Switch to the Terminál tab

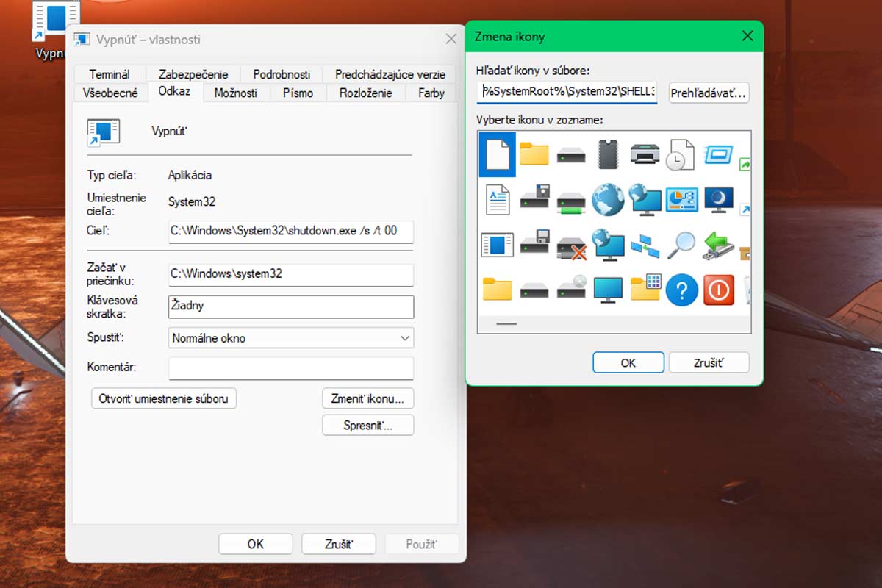point(110,74)
